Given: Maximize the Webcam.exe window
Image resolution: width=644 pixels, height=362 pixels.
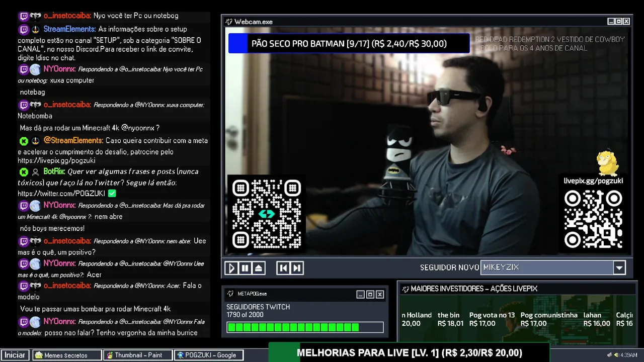Looking at the screenshot, I should click(619, 22).
